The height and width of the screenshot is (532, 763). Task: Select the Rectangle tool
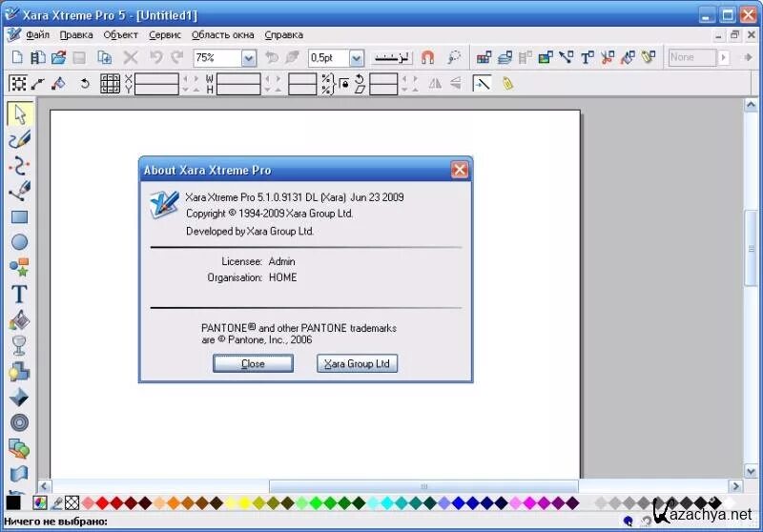[x=19, y=216]
